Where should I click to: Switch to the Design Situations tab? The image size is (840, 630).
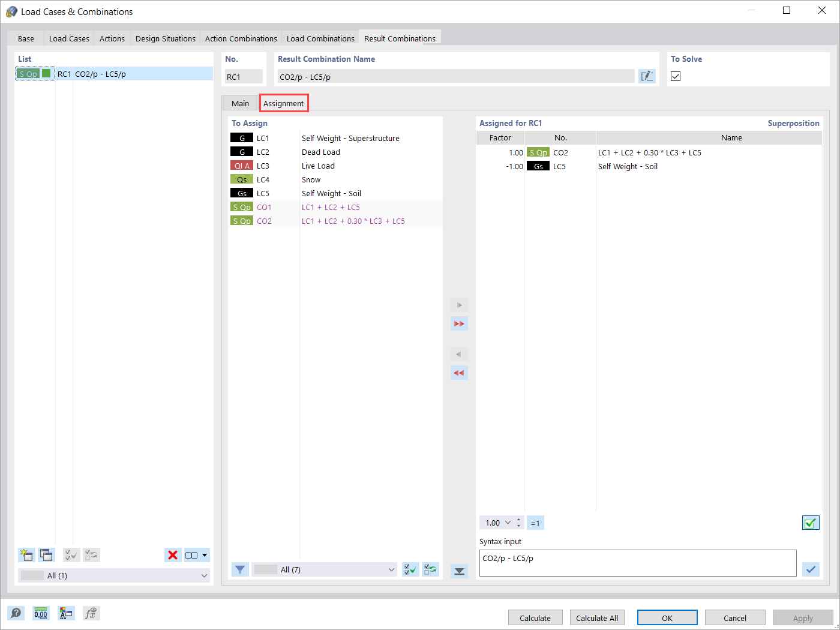tap(166, 38)
